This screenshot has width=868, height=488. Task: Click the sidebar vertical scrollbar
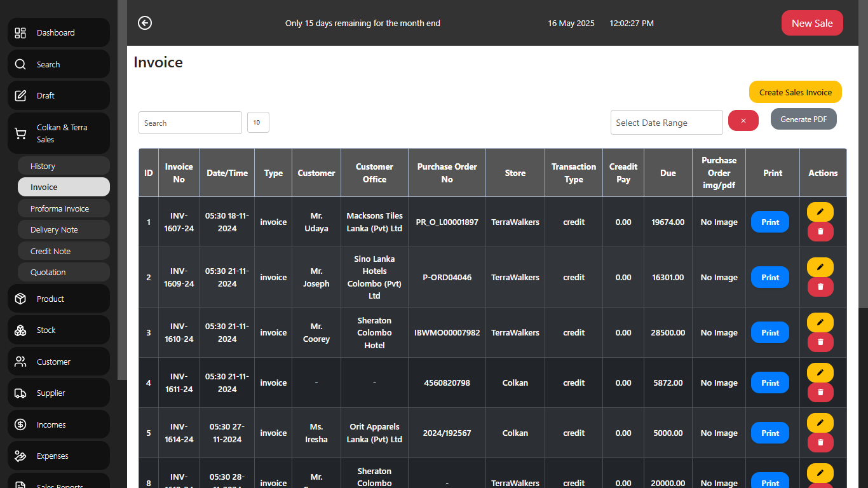tap(122, 190)
